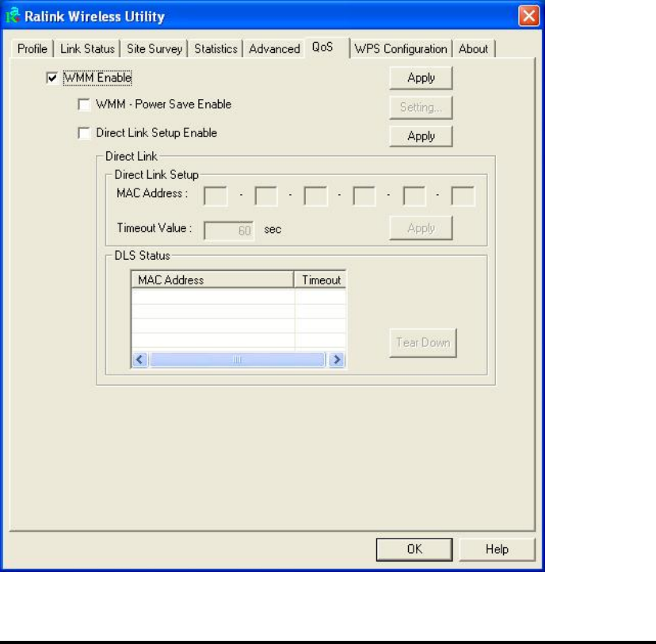Screen dimensions: 656x644
Task: Click Apply next to Direct Link Setup Enable
Action: pos(421,136)
